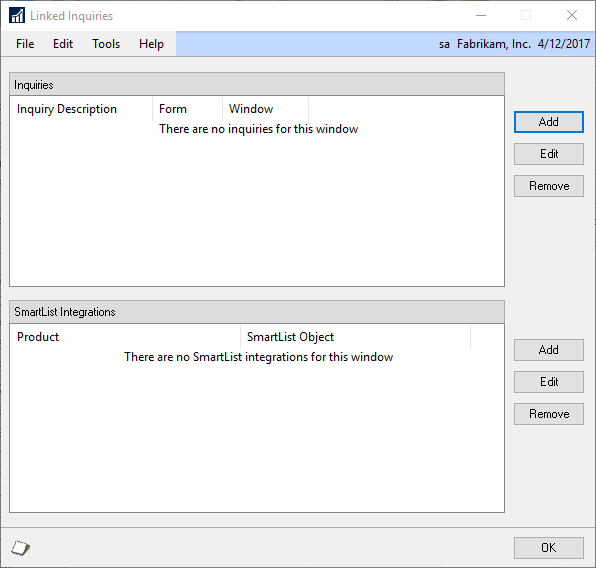596x568 pixels.
Task: Click the 4/12/2017 user date
Action: click(x=564, y=44)
